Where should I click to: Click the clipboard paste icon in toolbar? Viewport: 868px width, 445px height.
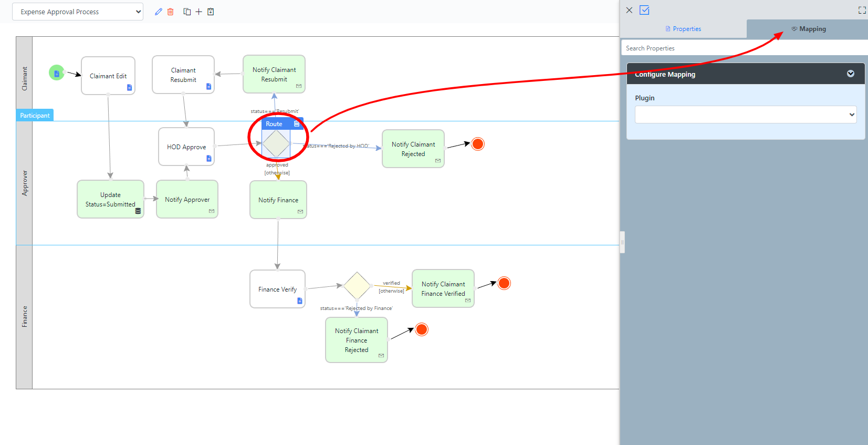[x=211, y=12]
